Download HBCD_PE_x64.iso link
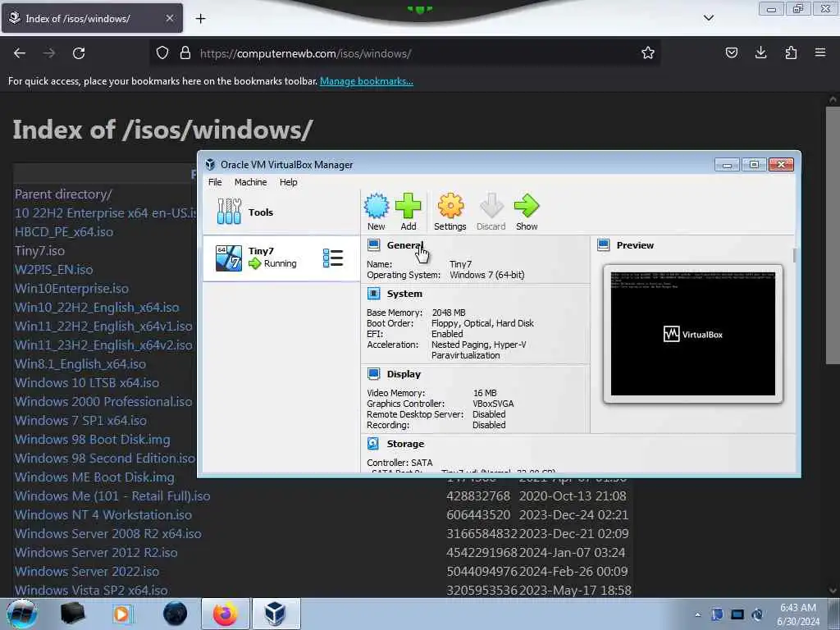The width and height of the screenshot is (840, 630). click(x=64, y=232)
